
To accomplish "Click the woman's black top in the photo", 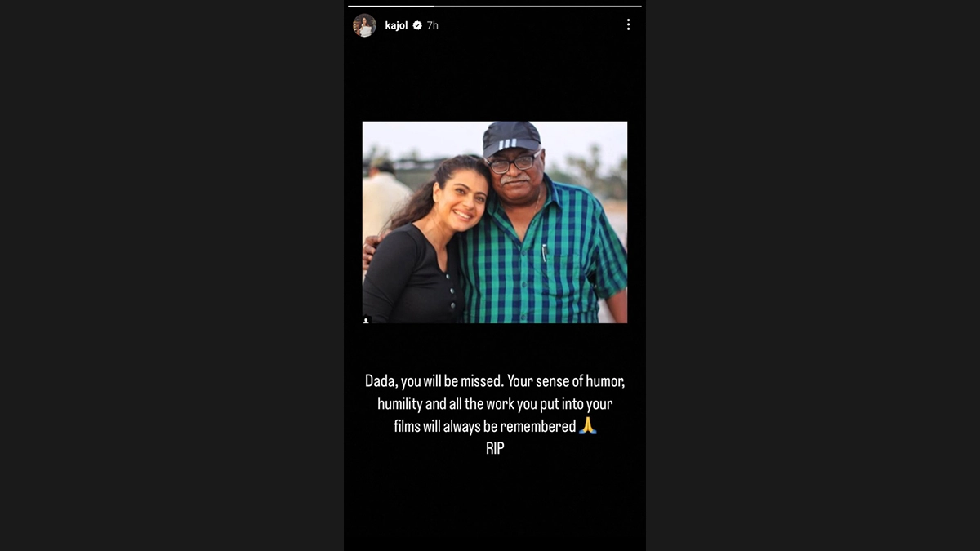I will tap(412, 278).
